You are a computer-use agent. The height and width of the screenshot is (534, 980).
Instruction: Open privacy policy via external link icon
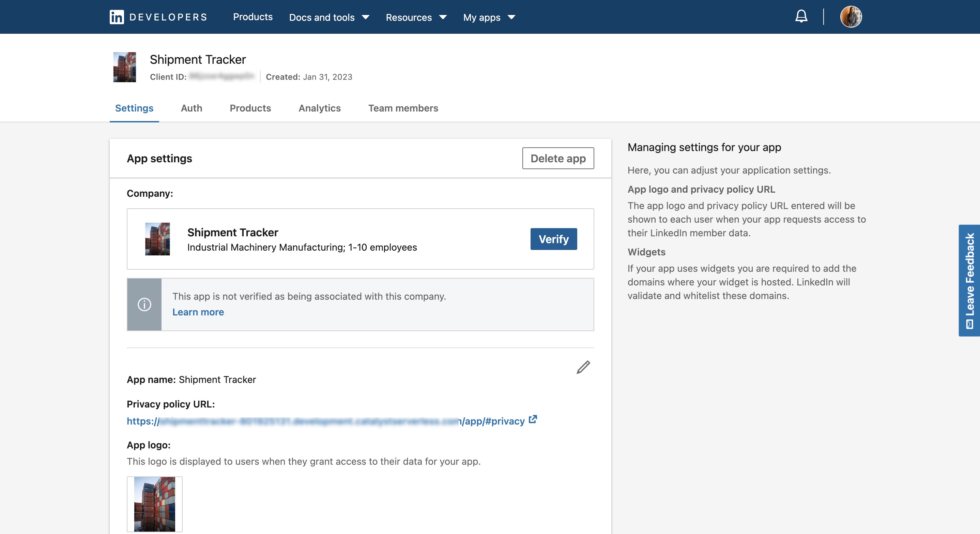(x=533, y=420)
